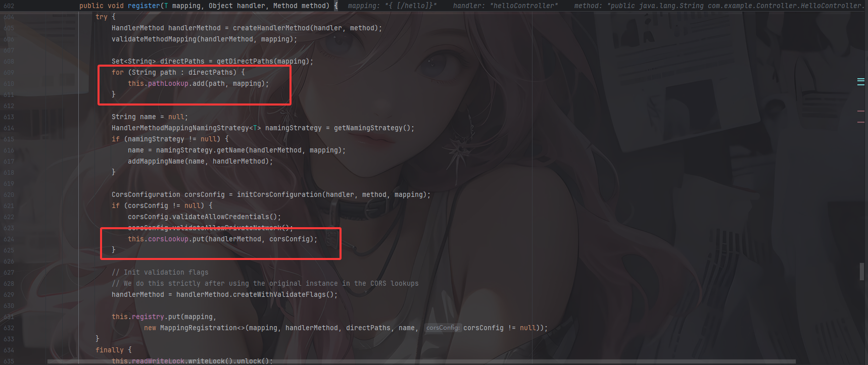
Task: Click the horizontal scrollbar at the bottom
Action: click(421, 361)
